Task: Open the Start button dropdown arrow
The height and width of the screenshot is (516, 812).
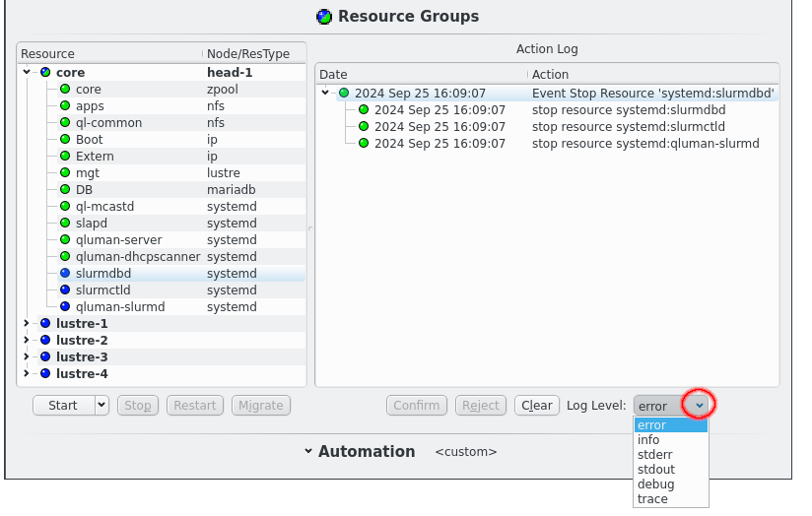Action: 102,406
